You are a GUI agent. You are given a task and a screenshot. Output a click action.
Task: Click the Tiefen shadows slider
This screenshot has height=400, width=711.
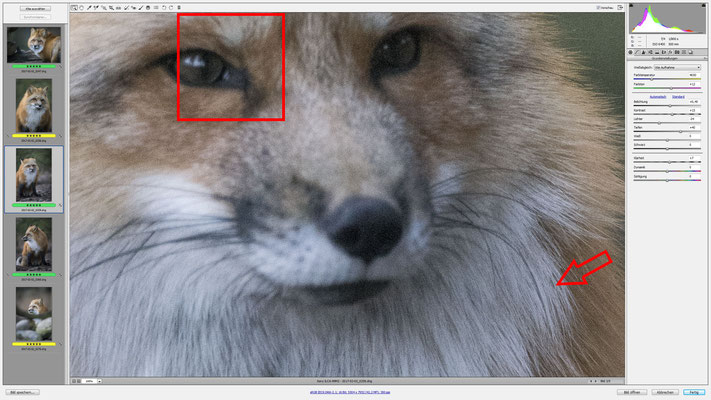click(x=667, y=132)
